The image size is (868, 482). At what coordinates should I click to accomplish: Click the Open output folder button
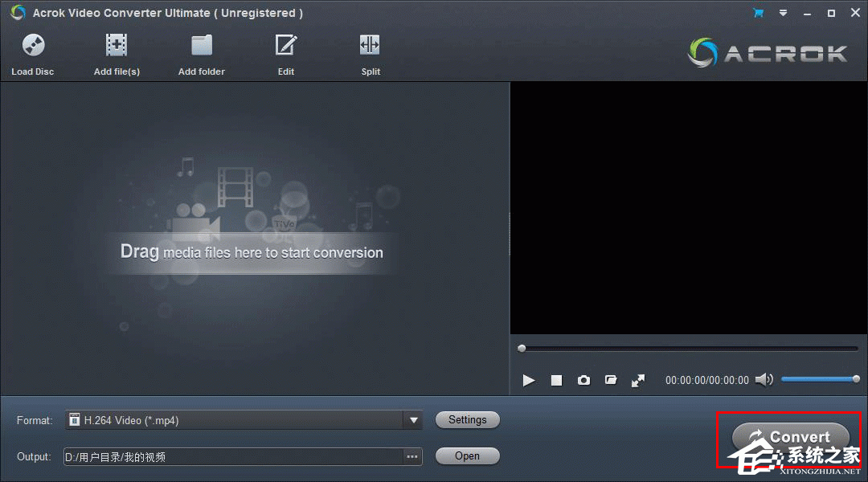(468, 456)
